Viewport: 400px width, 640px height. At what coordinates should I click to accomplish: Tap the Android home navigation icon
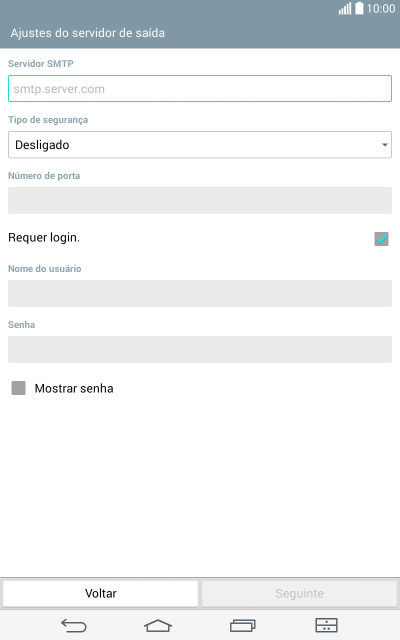[x=158, y=625]
